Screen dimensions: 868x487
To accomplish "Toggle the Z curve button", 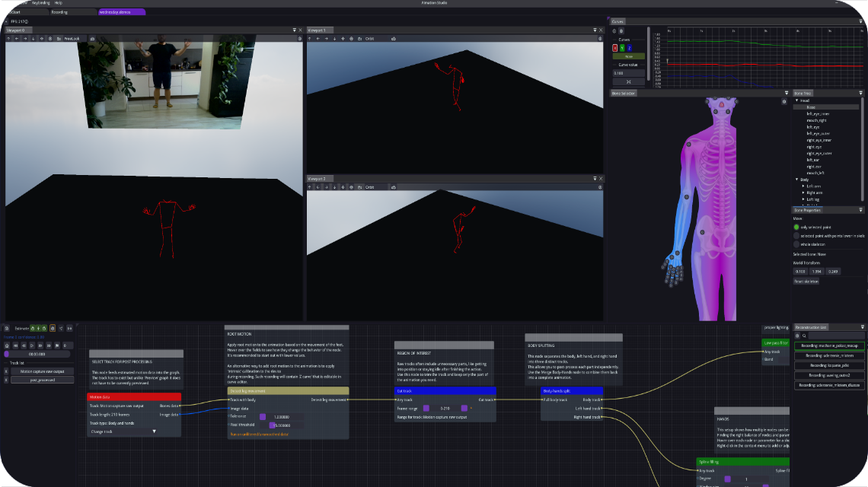I will (630, 48).
